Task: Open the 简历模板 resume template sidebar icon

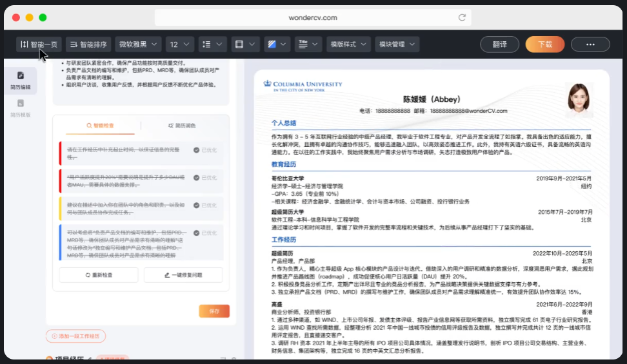Action: tap(20, 104)
